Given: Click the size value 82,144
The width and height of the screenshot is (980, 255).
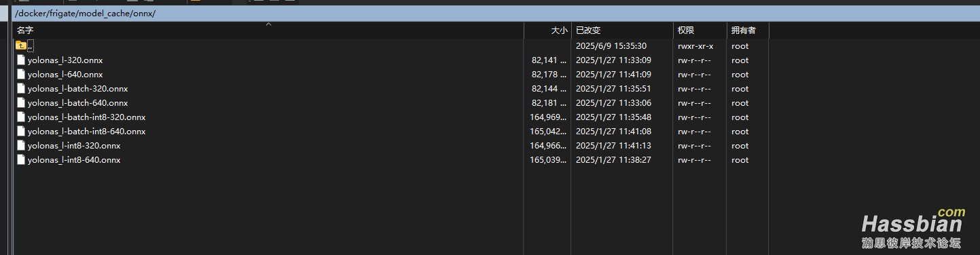Looking at the screenshot, I should coord(549,89).
